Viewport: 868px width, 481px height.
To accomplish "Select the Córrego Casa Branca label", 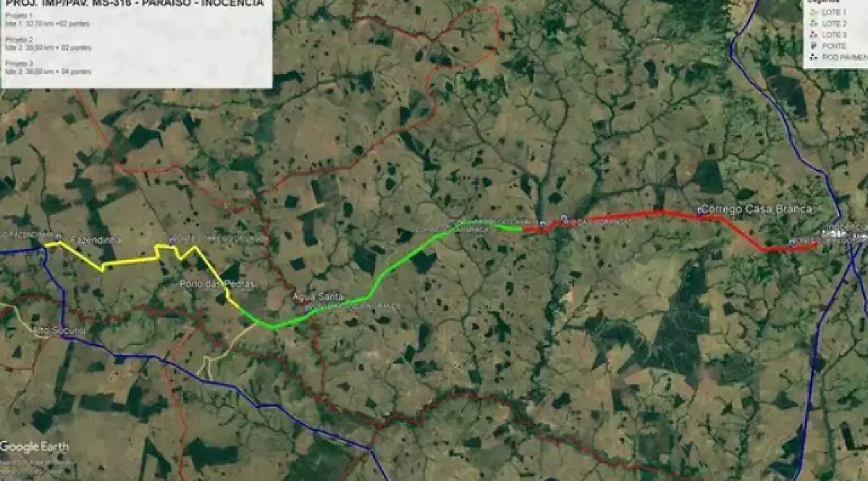I will coord(757,209).
